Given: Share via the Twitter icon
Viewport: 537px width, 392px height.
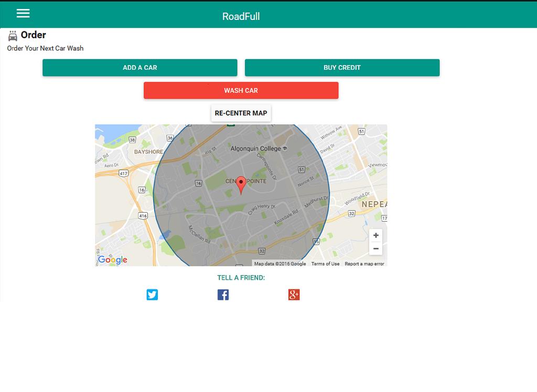Looking at the screenshot, I should (x=152, y=295).
